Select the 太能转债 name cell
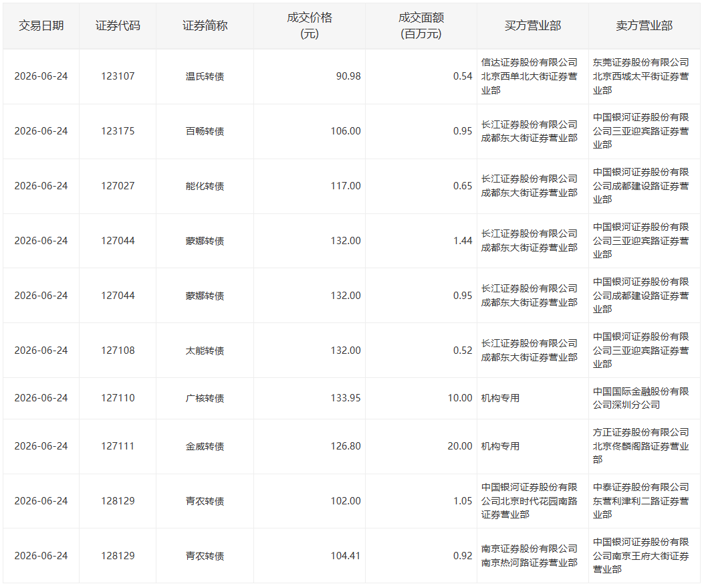702x588 pixels. tap(205, 351)
